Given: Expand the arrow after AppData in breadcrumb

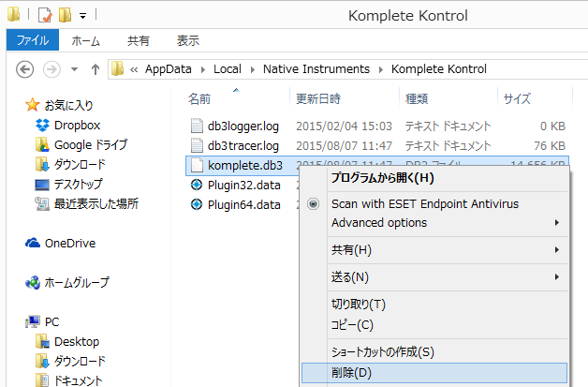Looking at the screenshot, I should 203,70.
